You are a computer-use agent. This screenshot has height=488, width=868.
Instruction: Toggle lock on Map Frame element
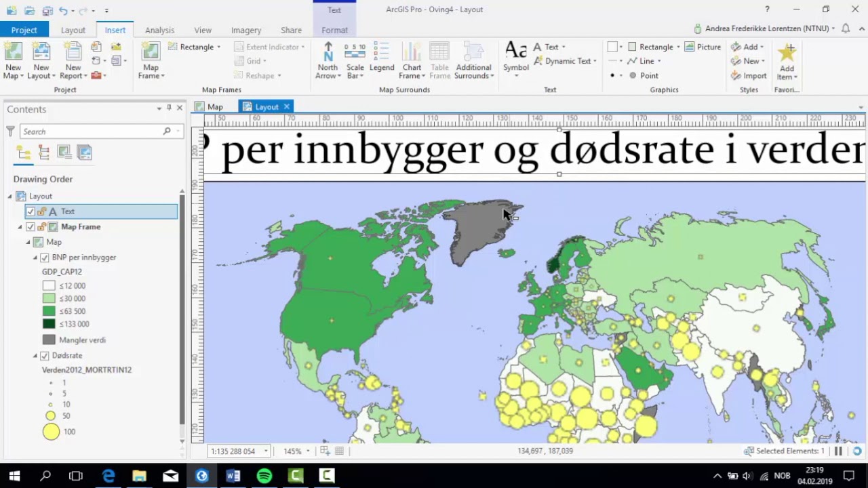coord(41,226)
